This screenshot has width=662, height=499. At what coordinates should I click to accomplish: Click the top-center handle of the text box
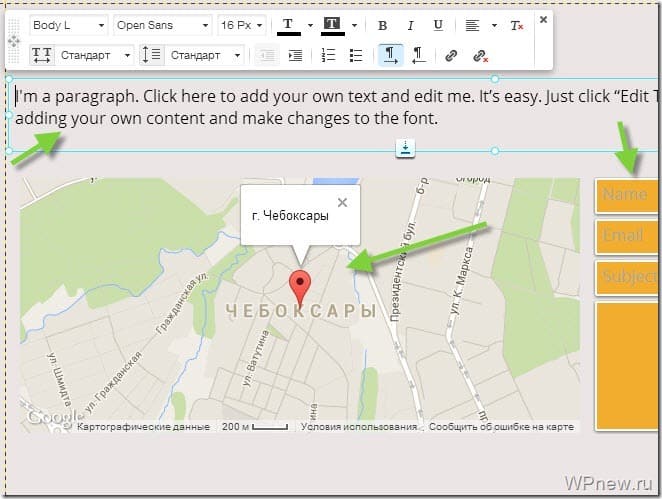495,79
